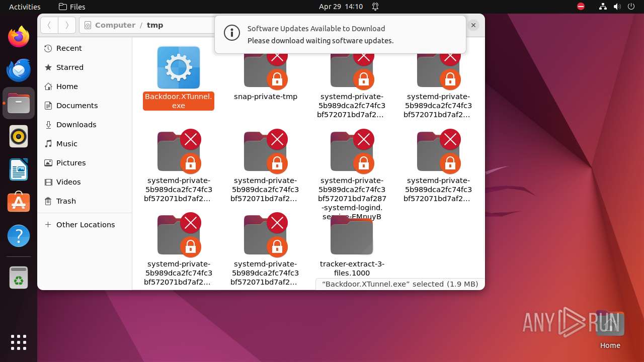Open Pictures in the sidebar
This screenshot has height=362, width=644.
(x=85, y=163)
